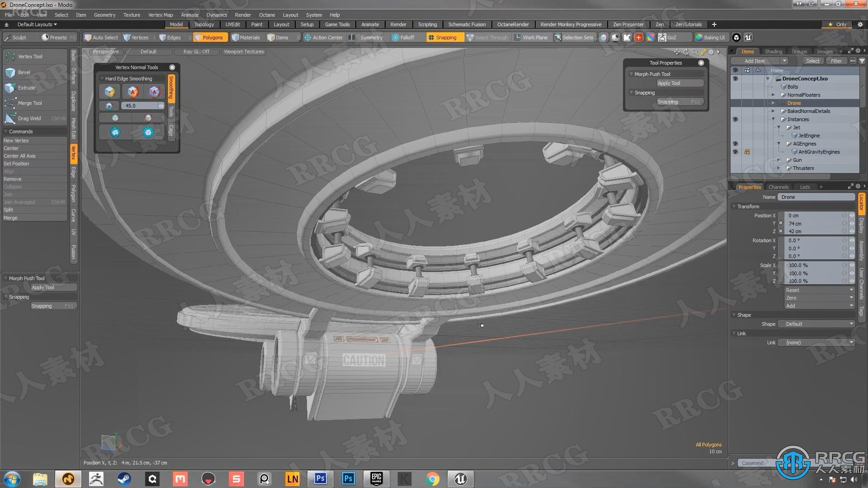Viewport: 868px width, 488px height.
Task: Click the Position Y 74 cm field
Action: click(x=816, y=224)
